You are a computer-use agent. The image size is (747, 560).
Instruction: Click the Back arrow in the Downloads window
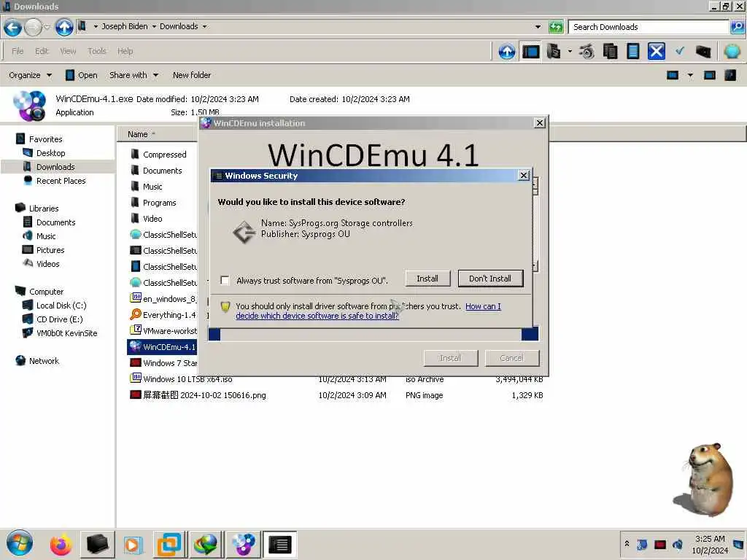point(13,27)
